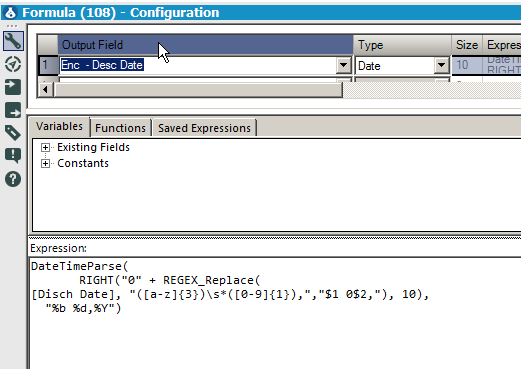Click the Output Field column header
This screenshot has width=521, height=369.
205,45
